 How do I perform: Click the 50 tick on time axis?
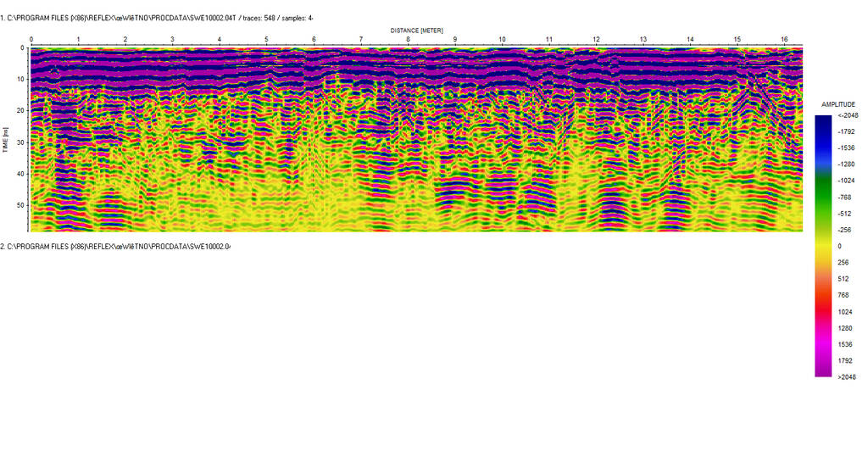point(20,204)
